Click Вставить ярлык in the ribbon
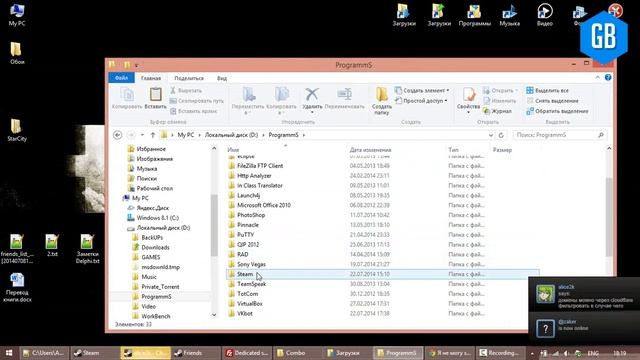Image resolution: width=640 pixels, height=360 pixels. (194, 111)
